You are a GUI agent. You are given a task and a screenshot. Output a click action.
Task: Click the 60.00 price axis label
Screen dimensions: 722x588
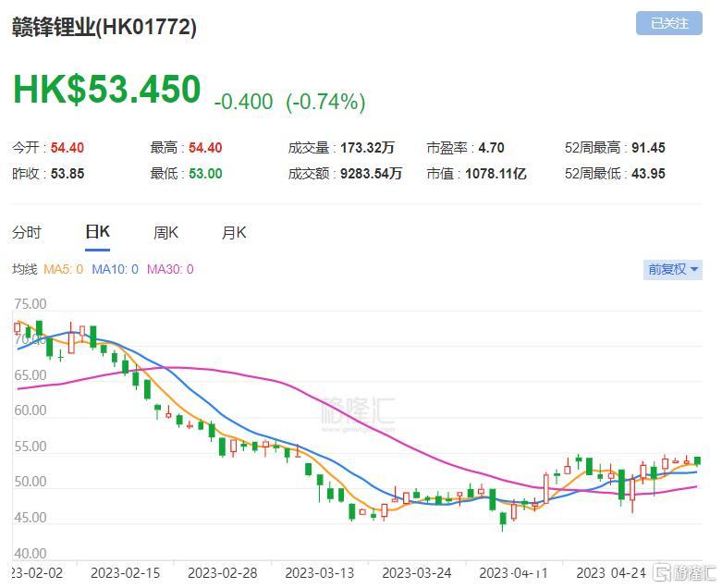(x=31, y=410)
